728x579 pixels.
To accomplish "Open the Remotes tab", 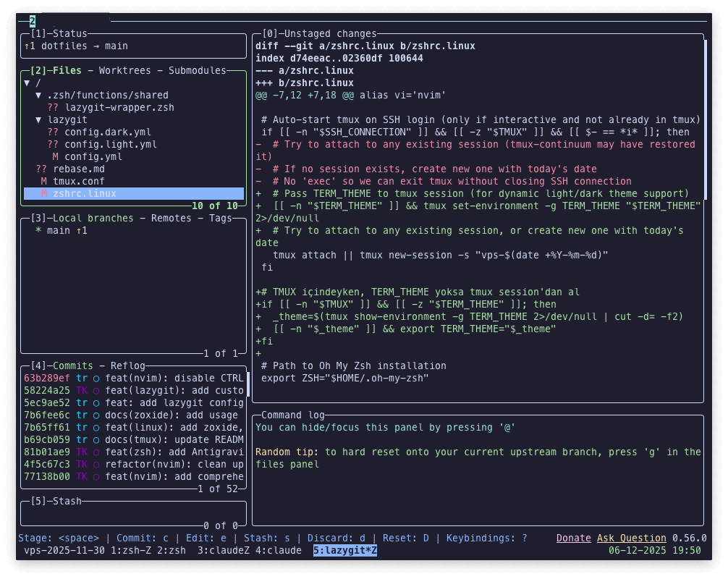I will pos(172,219).
